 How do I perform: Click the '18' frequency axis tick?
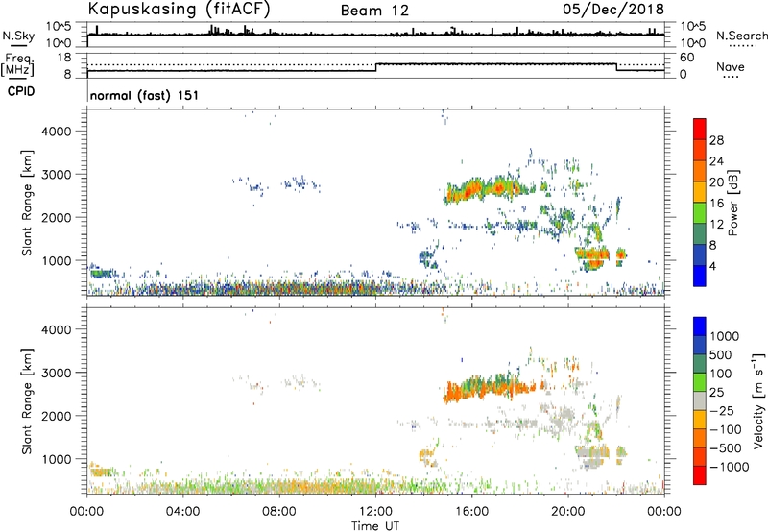coord(64,58)
